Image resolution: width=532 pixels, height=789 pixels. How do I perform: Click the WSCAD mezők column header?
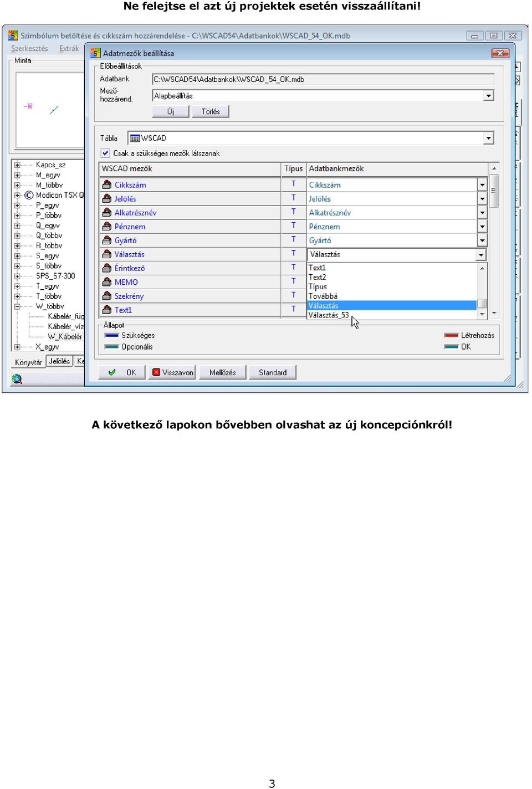tap(190, 168)
